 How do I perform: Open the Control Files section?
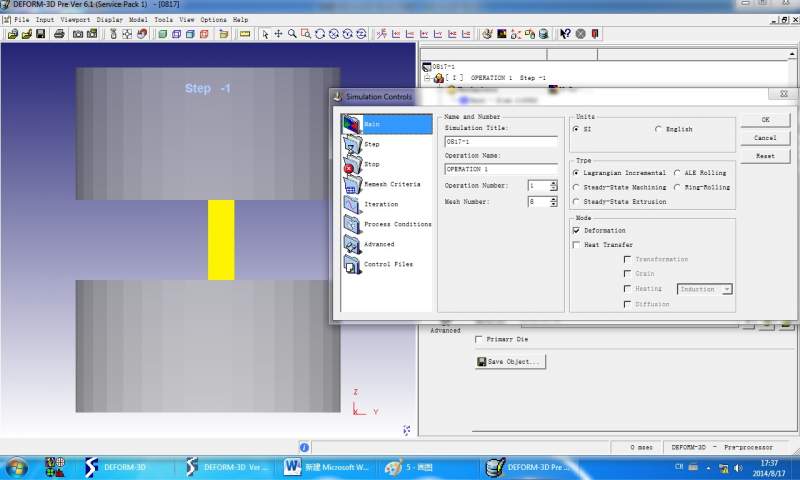click(387, 264)
